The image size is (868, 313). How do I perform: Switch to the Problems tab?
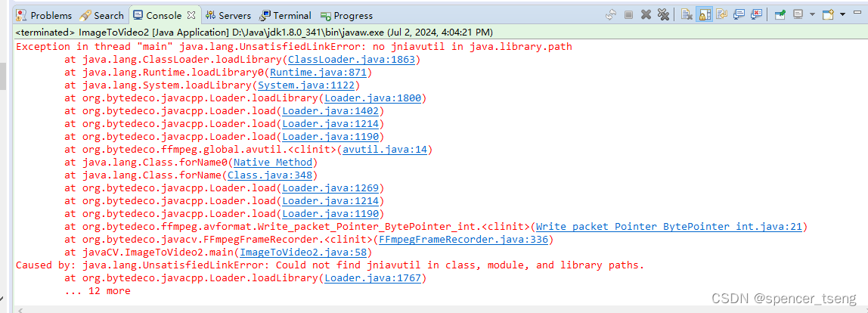(x=45, y=16)
